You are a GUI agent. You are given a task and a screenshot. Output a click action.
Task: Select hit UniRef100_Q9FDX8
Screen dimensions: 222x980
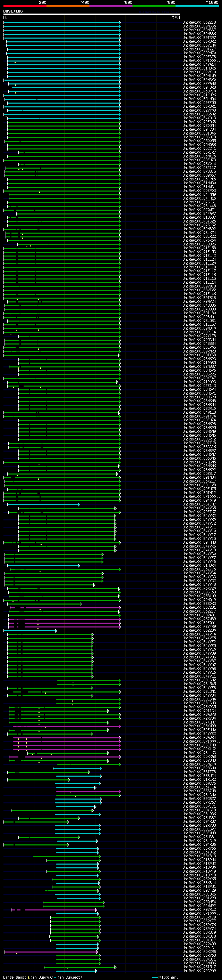tap(199, 122)
